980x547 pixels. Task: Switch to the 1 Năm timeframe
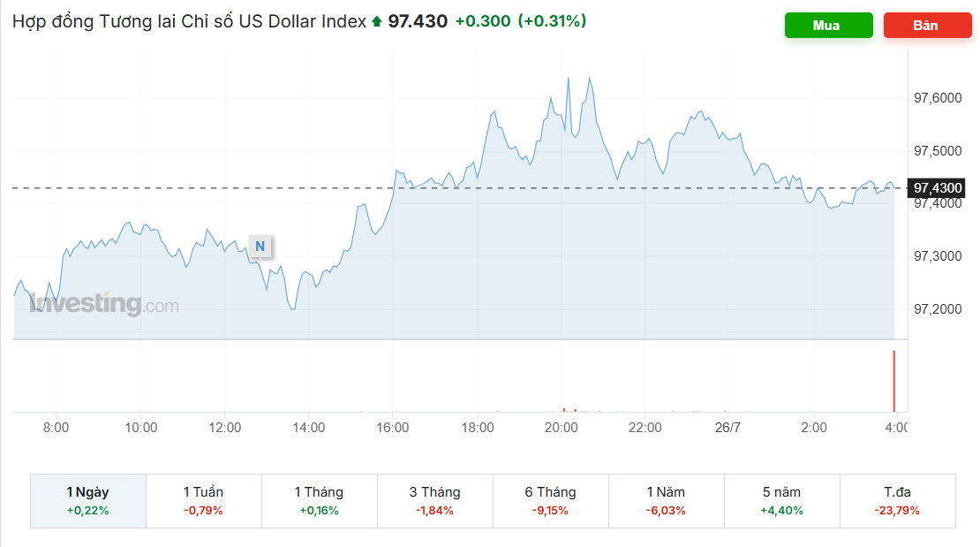coord(667,501)
